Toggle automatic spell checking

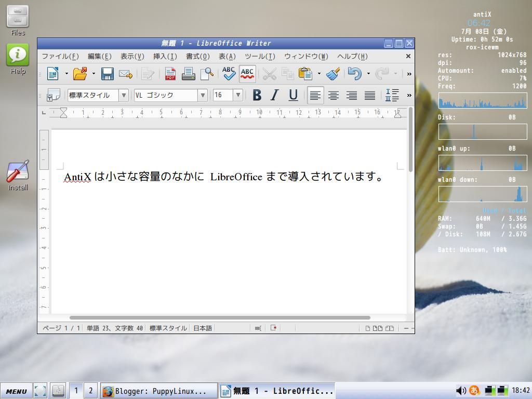pos(247,74)
